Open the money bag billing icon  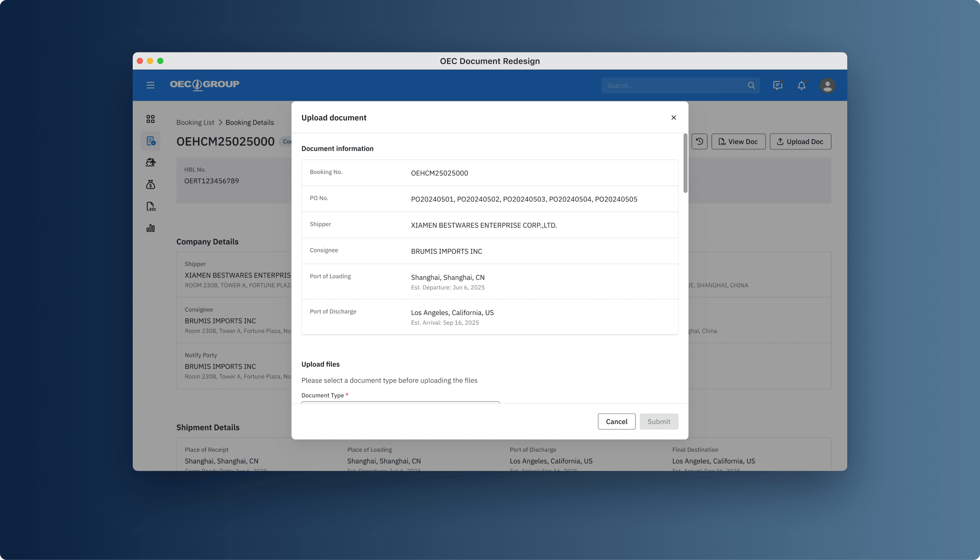coord(150,185)
